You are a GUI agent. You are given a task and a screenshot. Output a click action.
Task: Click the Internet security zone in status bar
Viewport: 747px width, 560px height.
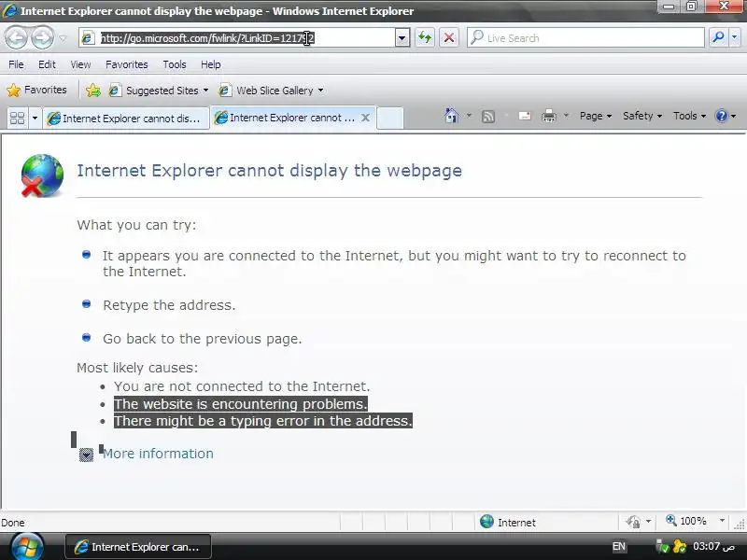click(x=508, y=522)
